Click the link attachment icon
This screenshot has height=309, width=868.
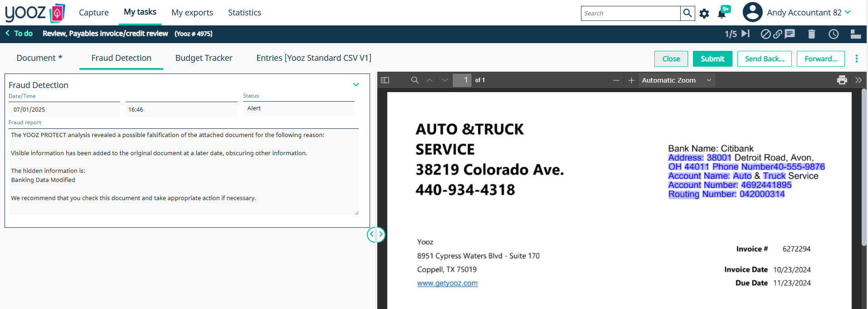pyautogui.click(x=778, y=34)
